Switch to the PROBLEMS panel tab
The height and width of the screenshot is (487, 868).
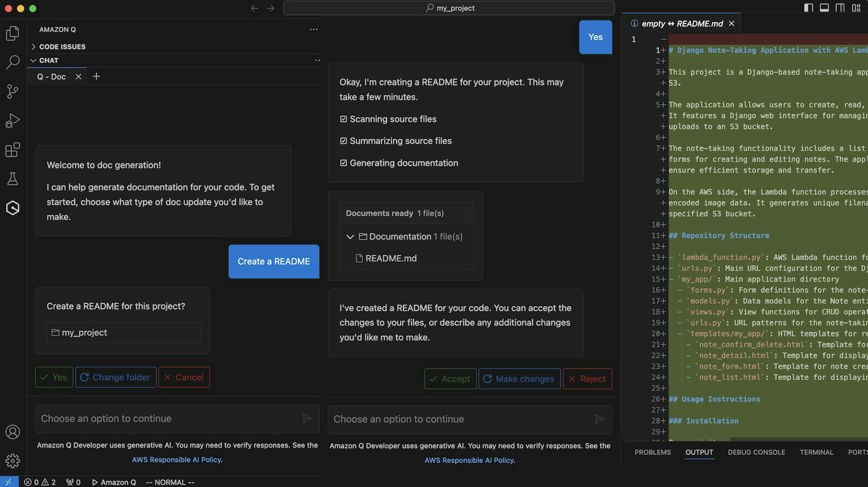pos(653,452)
